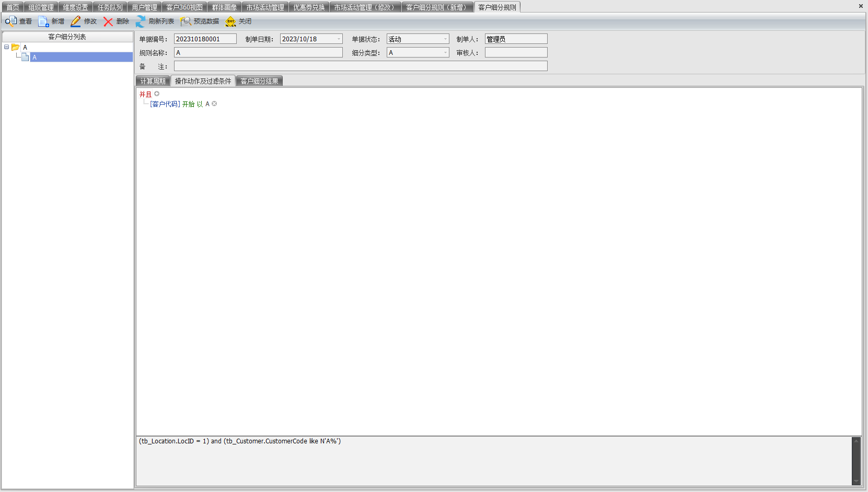The height and width of the screenshot is (492, 868).
Task: Open the 单据状态 dropdown
Action: [445, 39]
